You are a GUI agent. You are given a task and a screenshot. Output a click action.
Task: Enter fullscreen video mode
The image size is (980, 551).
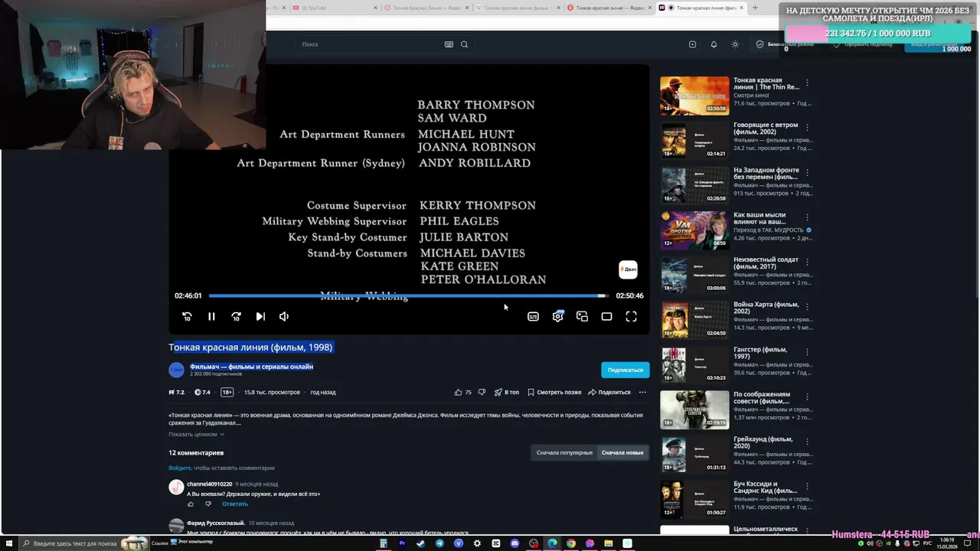(x=631, y=316)
